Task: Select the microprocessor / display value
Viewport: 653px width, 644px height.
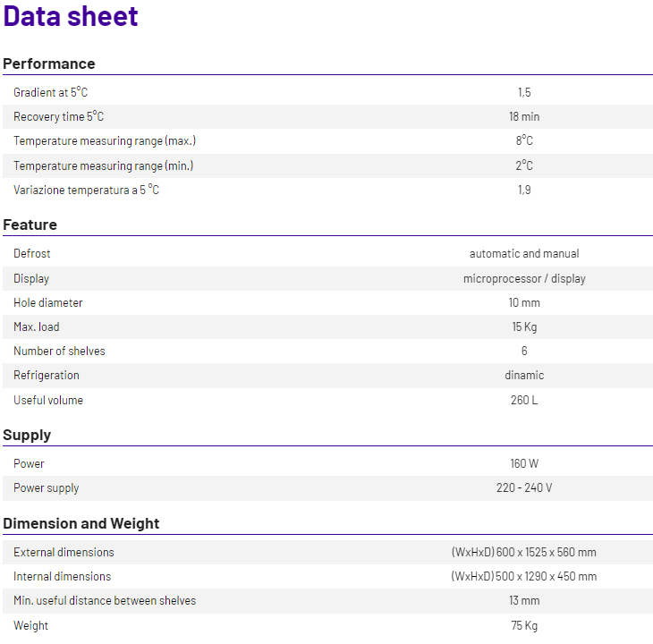Action: coord(524,278)
